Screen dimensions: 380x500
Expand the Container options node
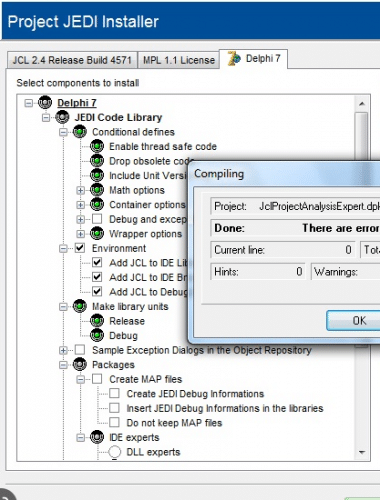point(80,205)
